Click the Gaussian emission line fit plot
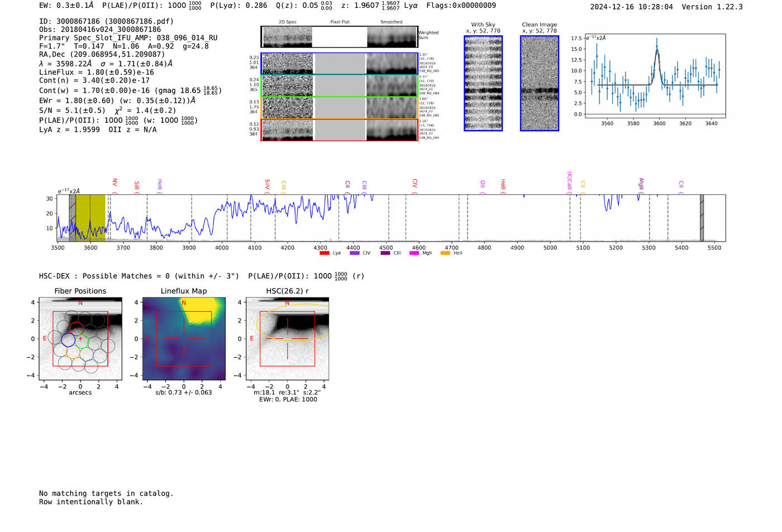 [x=654, y=76]
